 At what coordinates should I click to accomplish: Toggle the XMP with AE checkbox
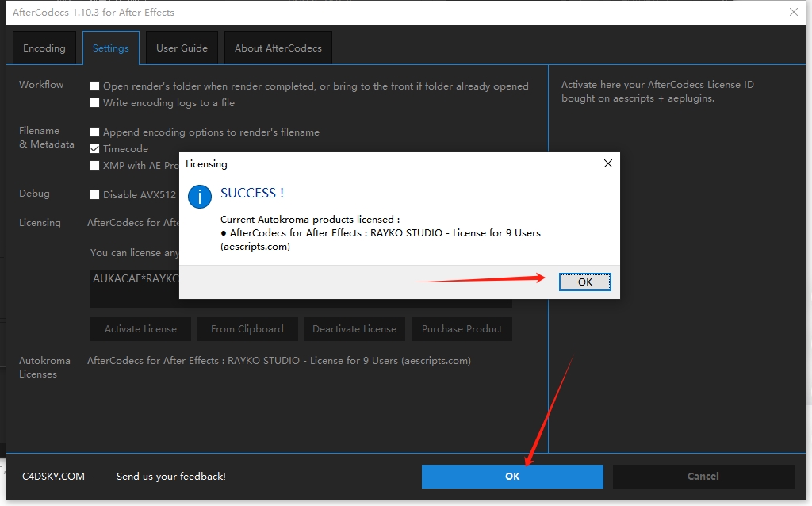tap(95, 165)
